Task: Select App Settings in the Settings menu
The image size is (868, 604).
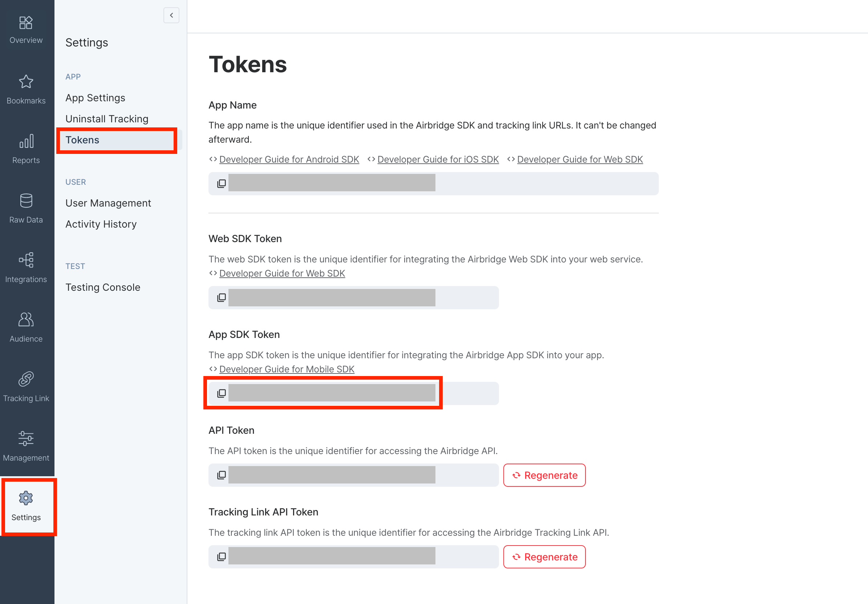Action: [95, 98]
